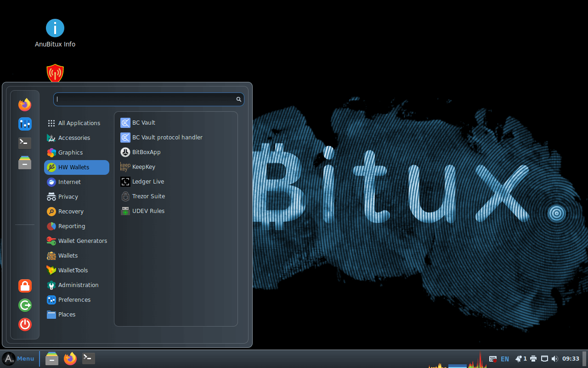Viewport: 588px width, 368px height.
Task: Select the Privacy category
Action: (69, 196)
